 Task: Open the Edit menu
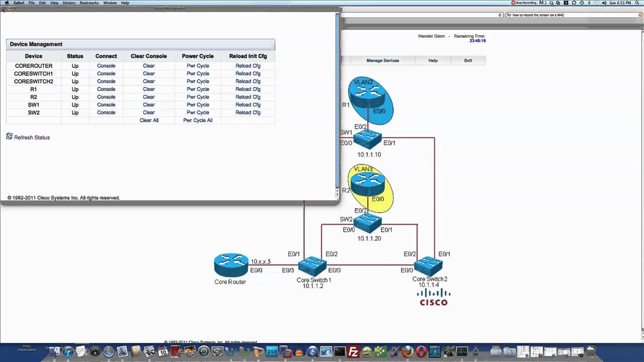point(43,3)
